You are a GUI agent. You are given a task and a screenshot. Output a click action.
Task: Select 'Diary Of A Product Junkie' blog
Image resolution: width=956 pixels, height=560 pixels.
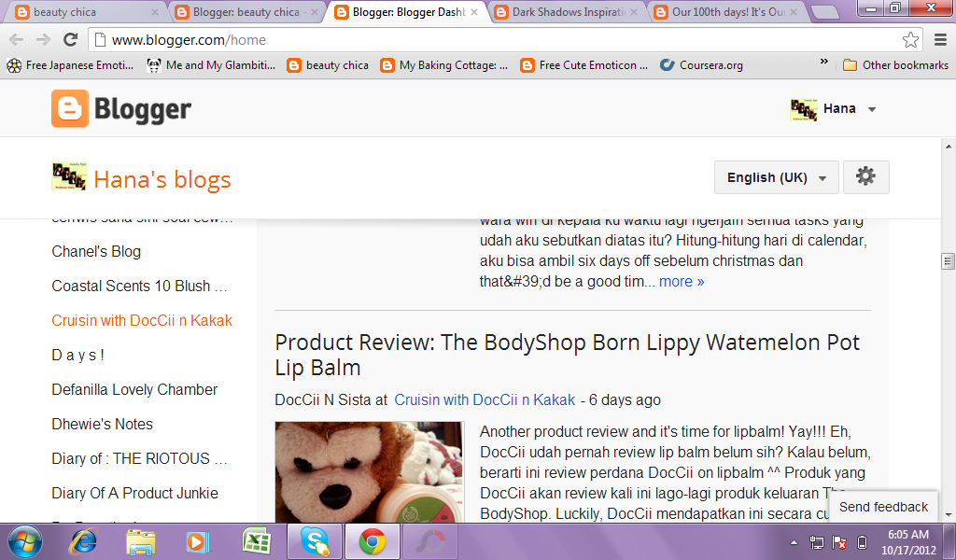[134, 493]
